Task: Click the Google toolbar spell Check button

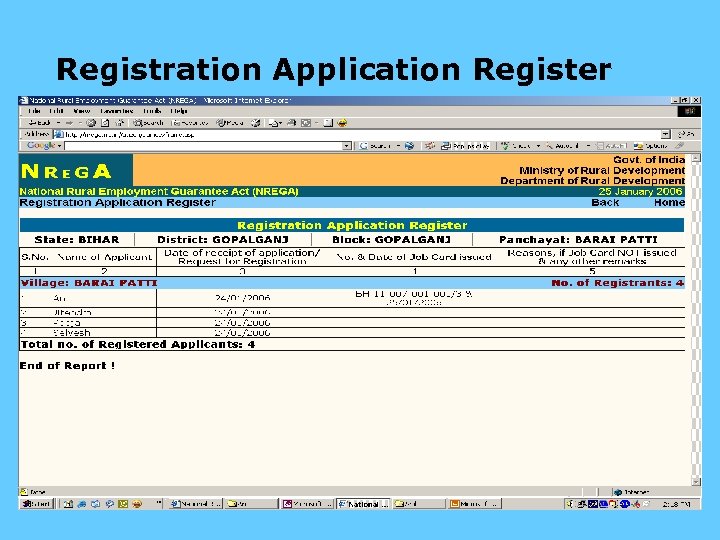Action: point(520,146)
